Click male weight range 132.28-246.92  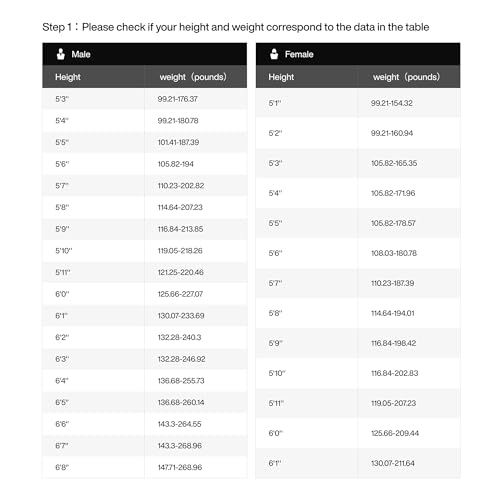[181, 359]
